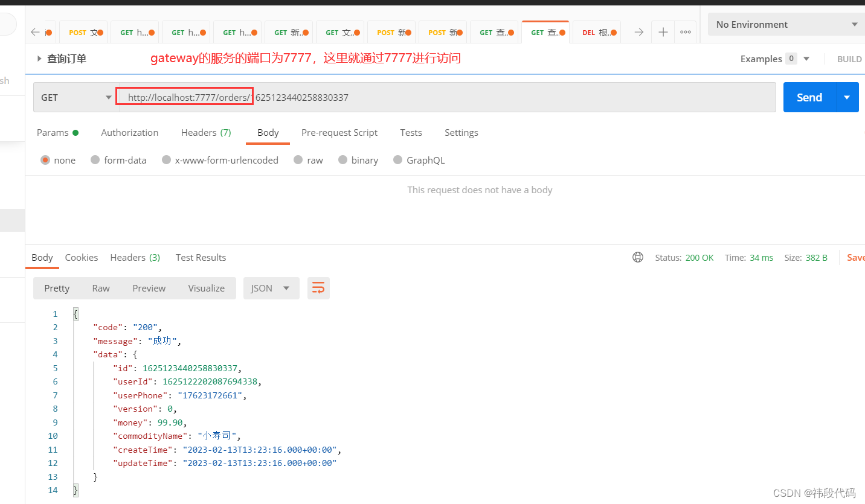Click the Time 34 ms value
The image size is (865, 504).
(x=762, y=257)
